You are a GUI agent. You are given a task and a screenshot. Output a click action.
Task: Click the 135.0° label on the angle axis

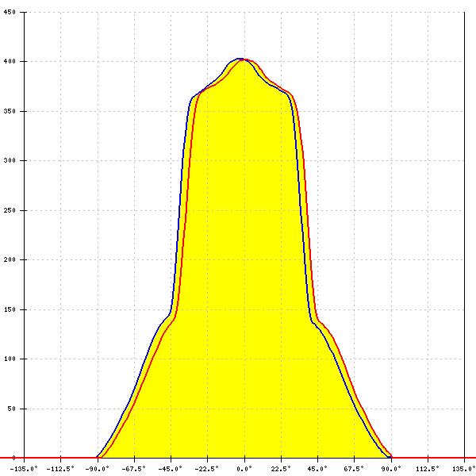(x=464, y=469)
